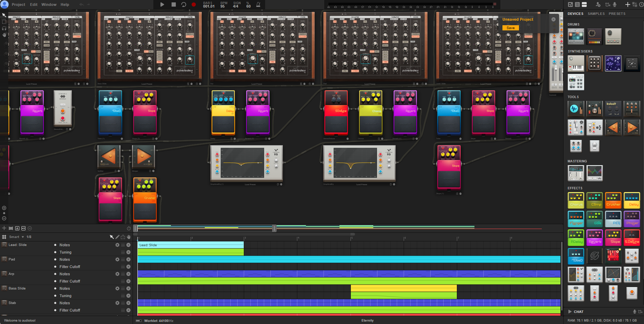Screen dimensions: 644x324
Task: Click the 1/8 grid resolution value
Action: [29, 237]
